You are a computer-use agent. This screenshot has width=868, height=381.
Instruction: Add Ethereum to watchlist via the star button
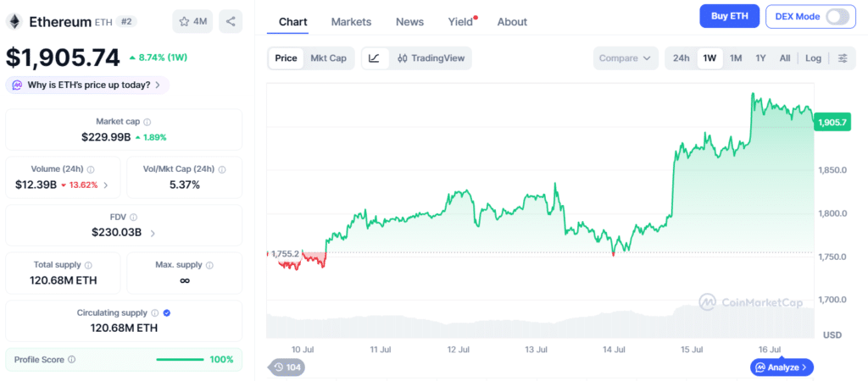point(192,21)
